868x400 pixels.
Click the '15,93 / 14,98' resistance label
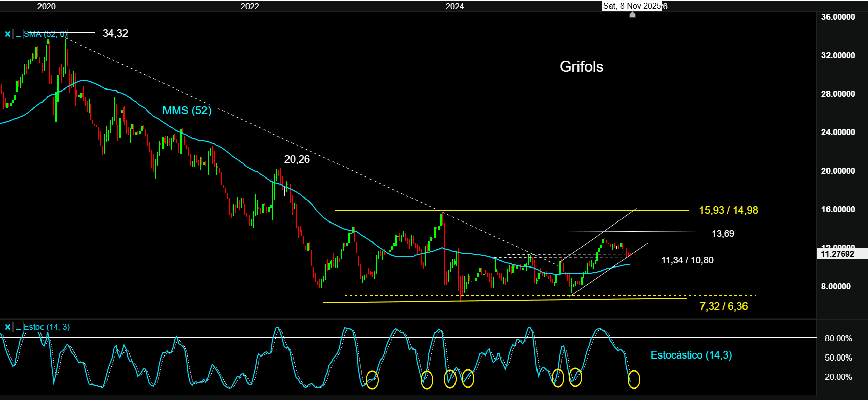click(728, 210)
